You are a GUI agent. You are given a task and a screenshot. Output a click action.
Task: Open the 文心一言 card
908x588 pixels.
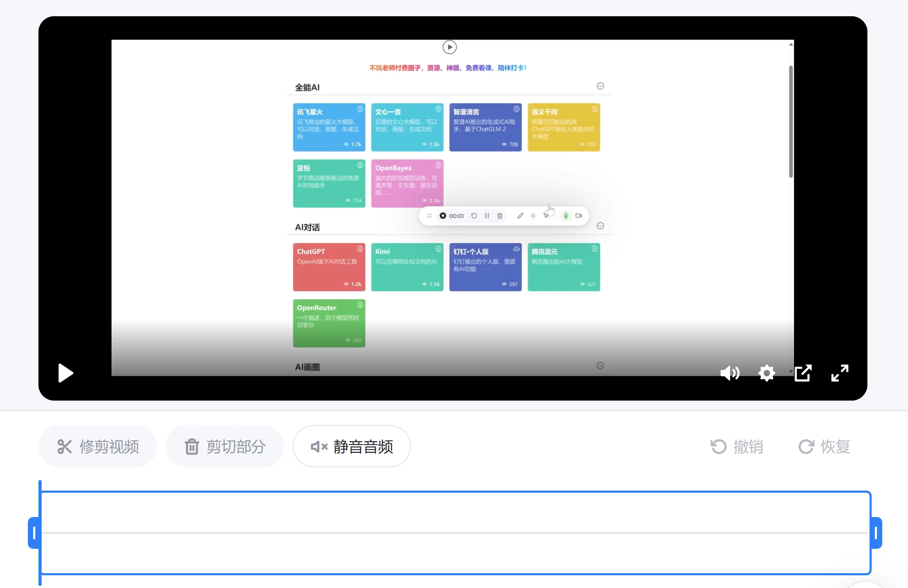click(x=407, y=127)
